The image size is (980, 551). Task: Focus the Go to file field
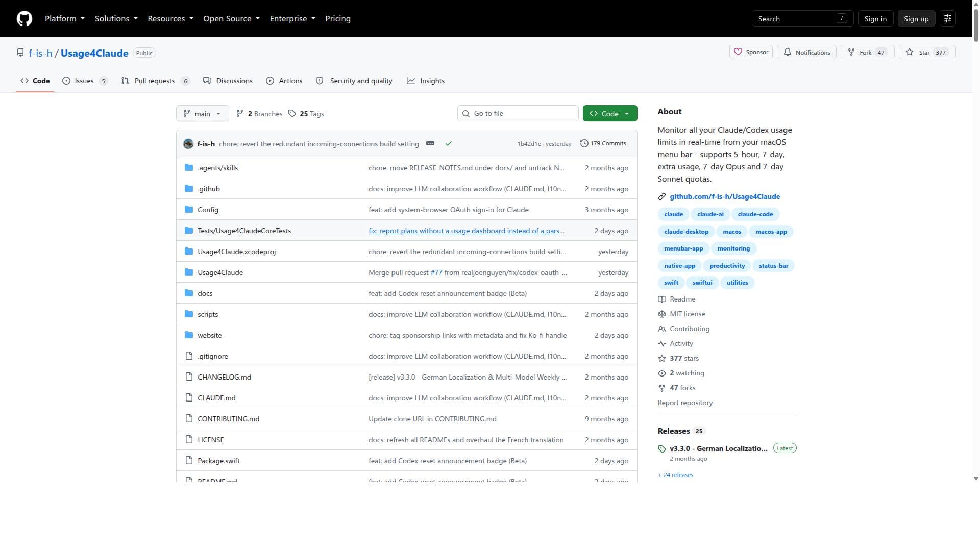click(x=518, y=113)
